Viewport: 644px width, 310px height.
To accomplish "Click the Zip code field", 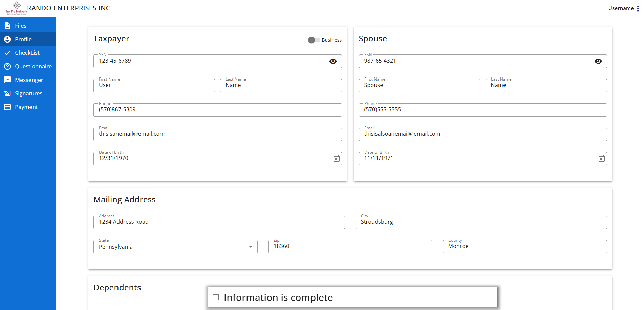I will [x=350, y=247].
